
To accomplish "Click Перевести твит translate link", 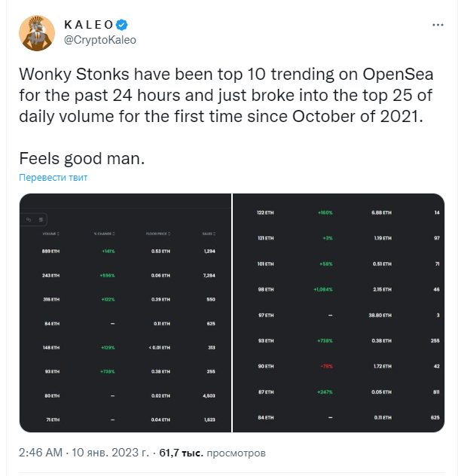I will [53, 177].
